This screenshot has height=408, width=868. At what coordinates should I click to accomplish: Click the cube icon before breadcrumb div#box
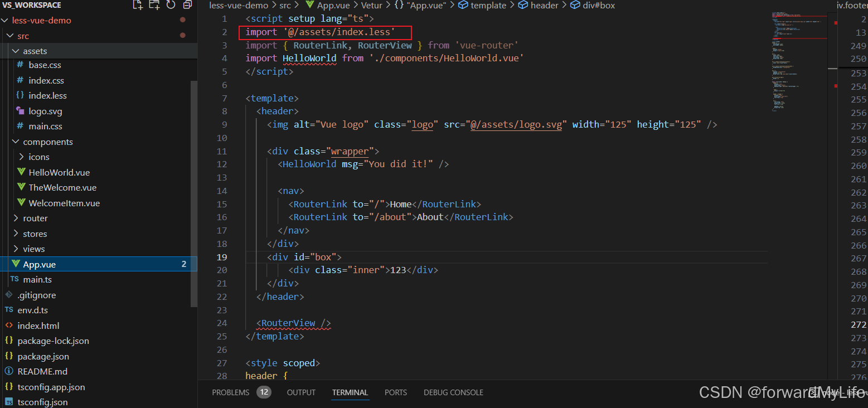[x=575, y=5]
